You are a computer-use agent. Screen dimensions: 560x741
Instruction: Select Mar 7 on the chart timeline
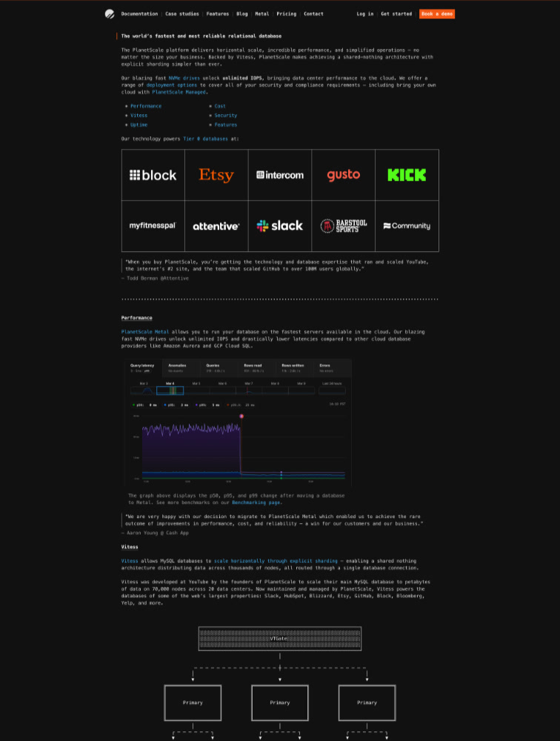249,383
